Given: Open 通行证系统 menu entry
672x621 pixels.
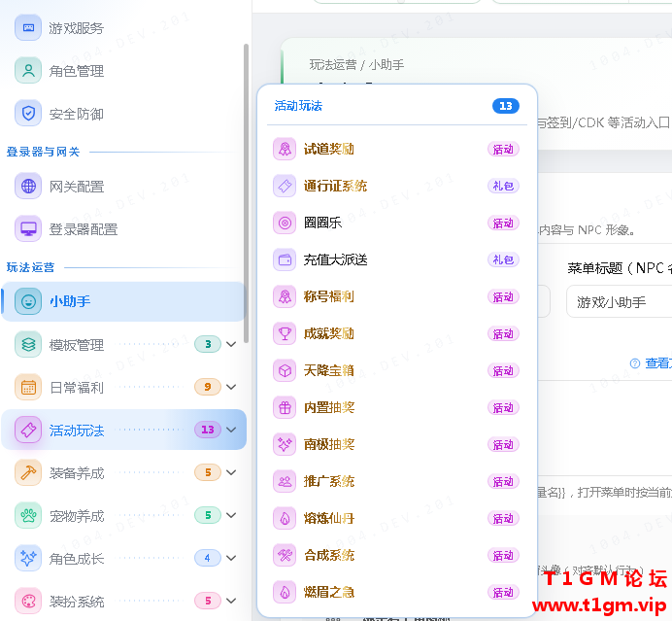Looking at the screenshot, I should click(396, 187).
